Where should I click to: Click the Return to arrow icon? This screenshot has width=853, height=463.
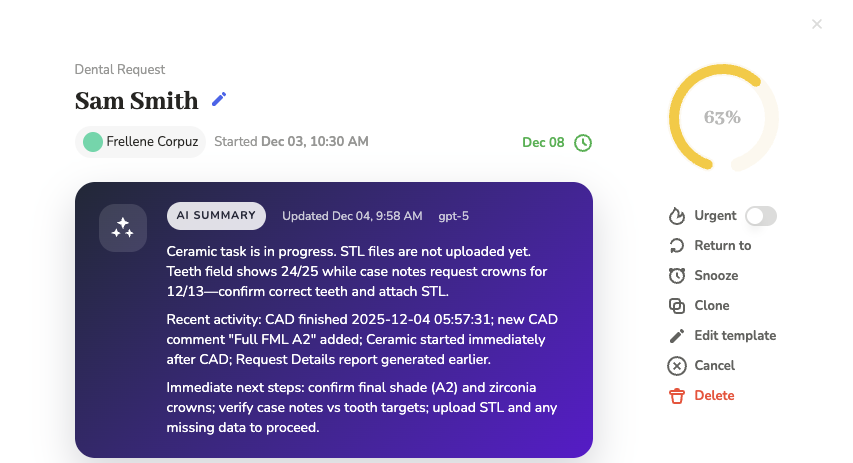point(677,246)
